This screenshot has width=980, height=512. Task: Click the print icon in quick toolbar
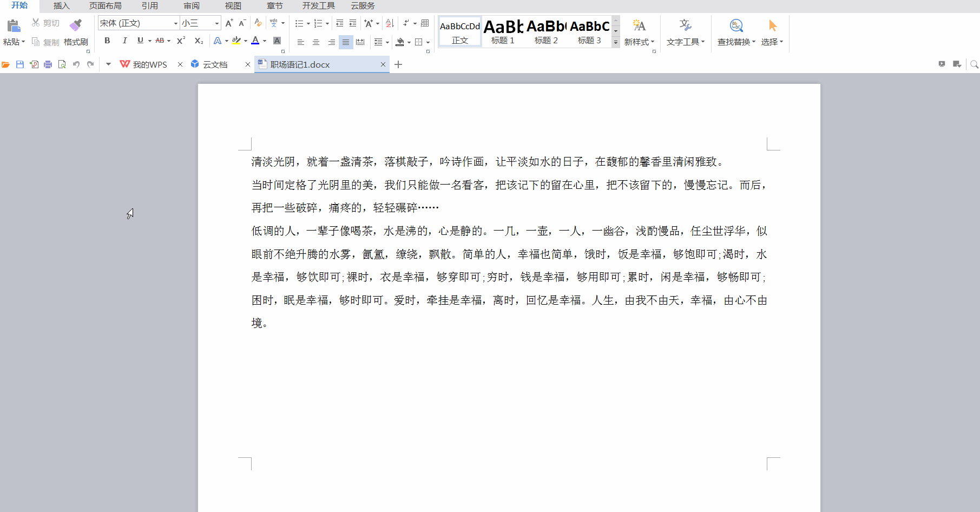point(48,64)
